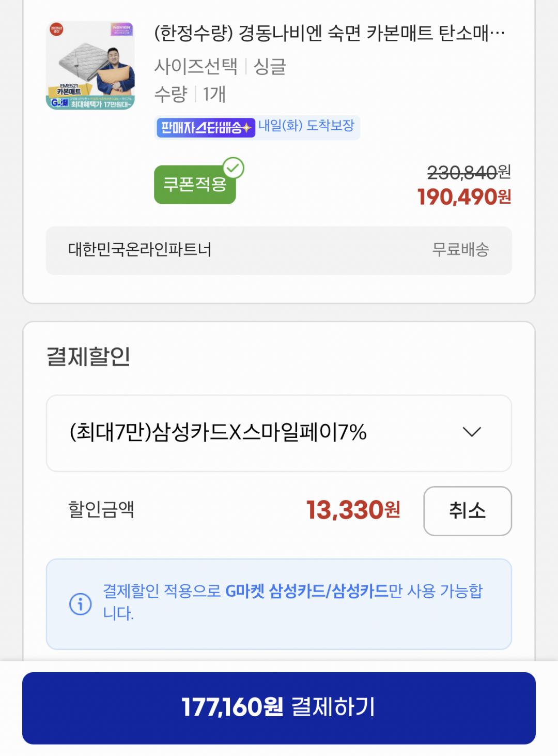Click the struck-through 230,840원 original price

click(469, 172)
